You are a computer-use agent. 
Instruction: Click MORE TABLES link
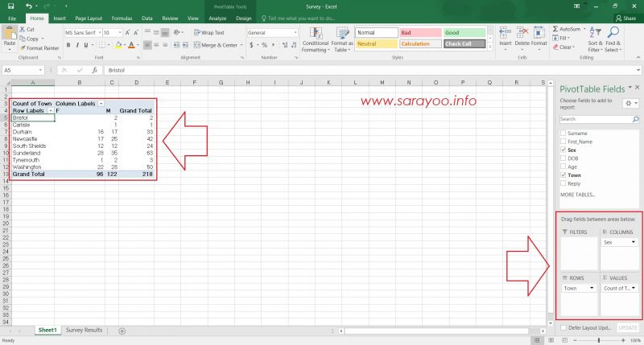pyautogui.click(x=577, y=195)
